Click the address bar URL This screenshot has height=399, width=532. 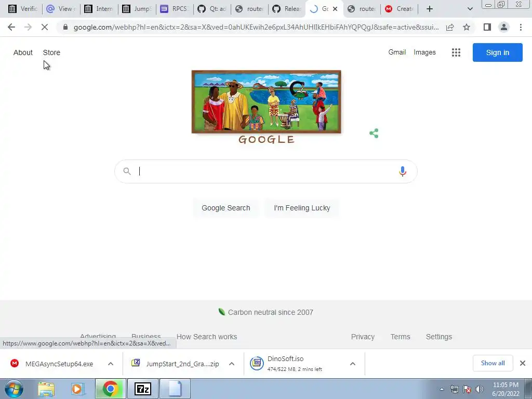point(256,27)
